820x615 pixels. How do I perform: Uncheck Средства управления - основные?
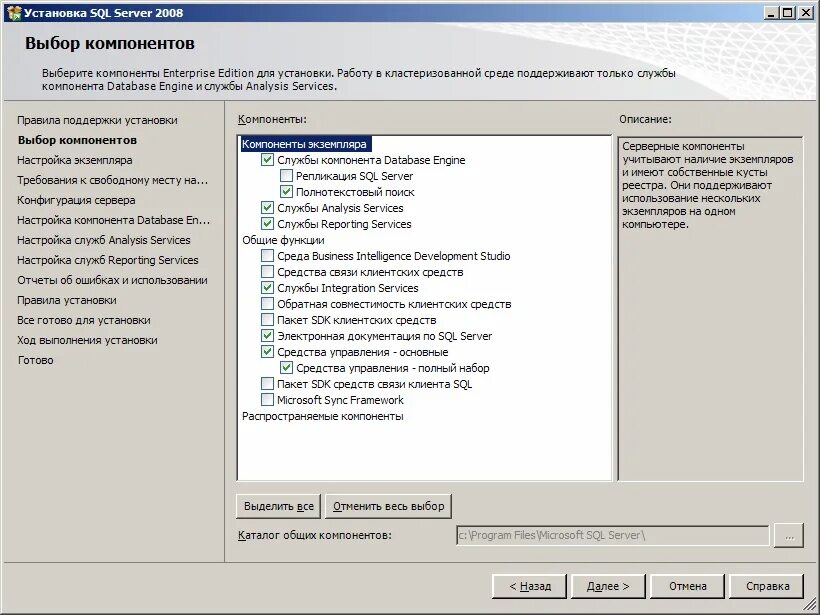point(267,352)
